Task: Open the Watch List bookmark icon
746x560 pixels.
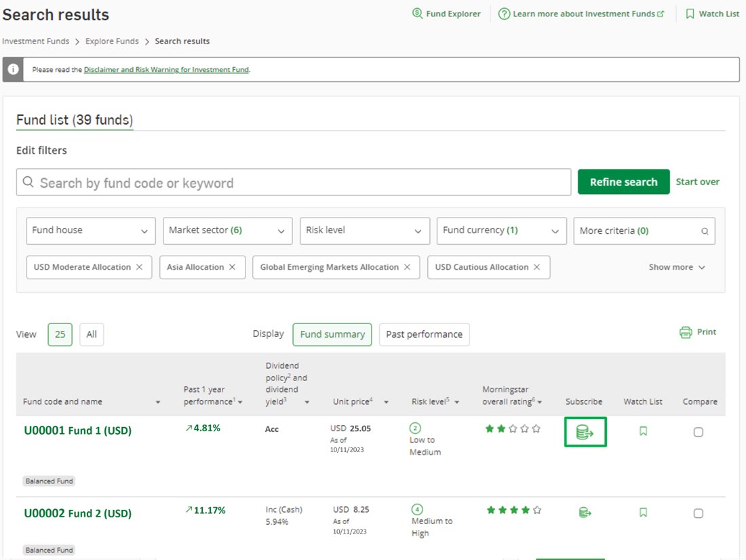Action: 689,14
